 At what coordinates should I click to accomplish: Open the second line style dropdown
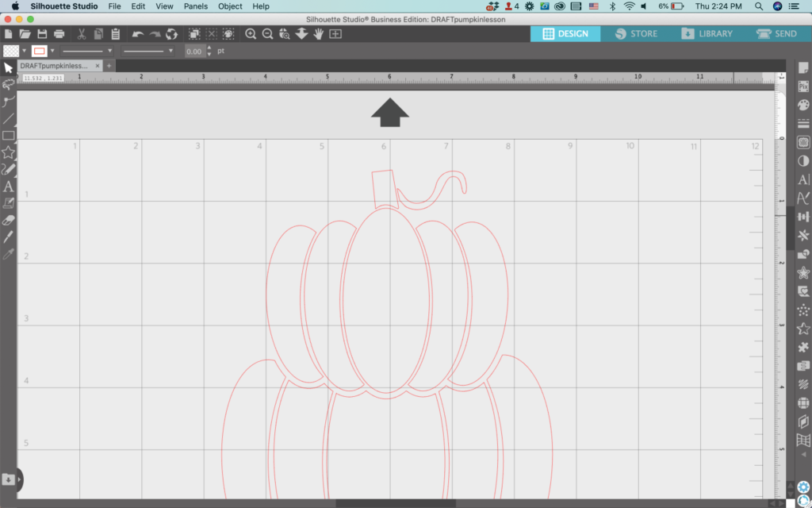(x=147, y=51)
